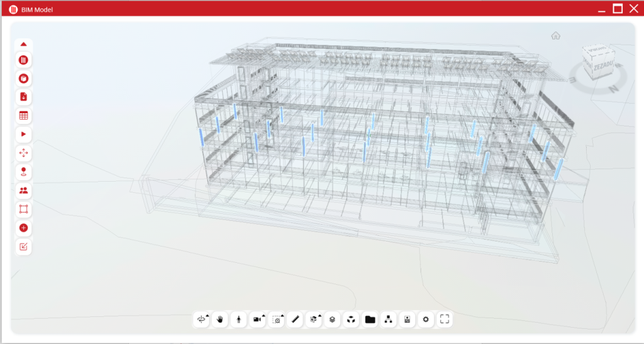Screen dimensions: 644x344
Task: Open viewer Settings gear
Action: coord(426,319)
